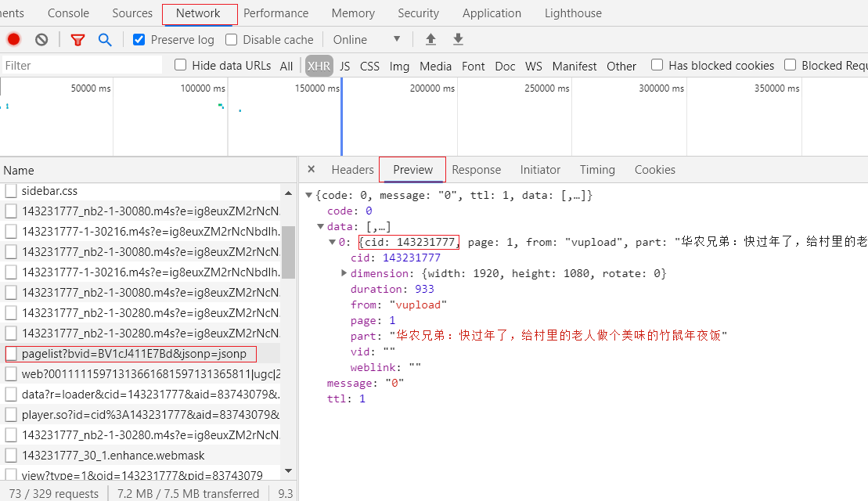Screen dimensions: 868x501
Task: Disable the Preserve log checkbox
Action: [x=139, y=39]
